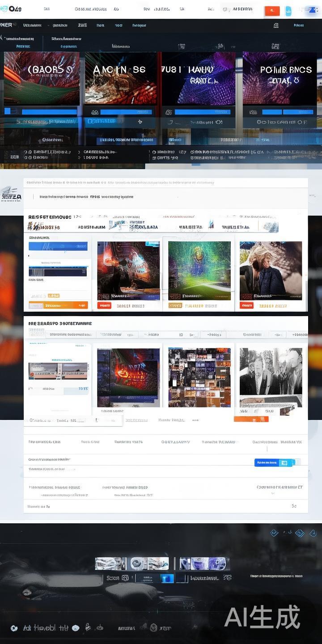Click the building icon in the dark navigation bar
Screen dimensions: 322x644
point(276,25)
